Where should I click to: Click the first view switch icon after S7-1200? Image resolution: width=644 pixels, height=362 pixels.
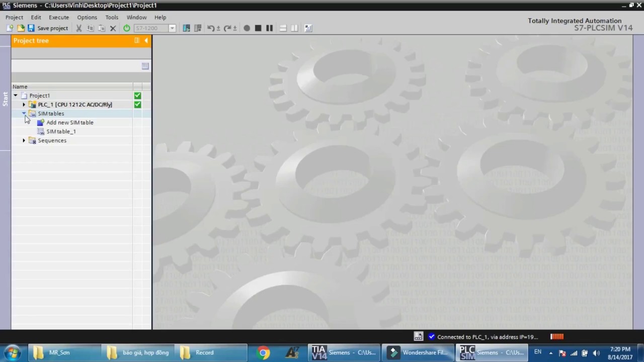point(186,28)
